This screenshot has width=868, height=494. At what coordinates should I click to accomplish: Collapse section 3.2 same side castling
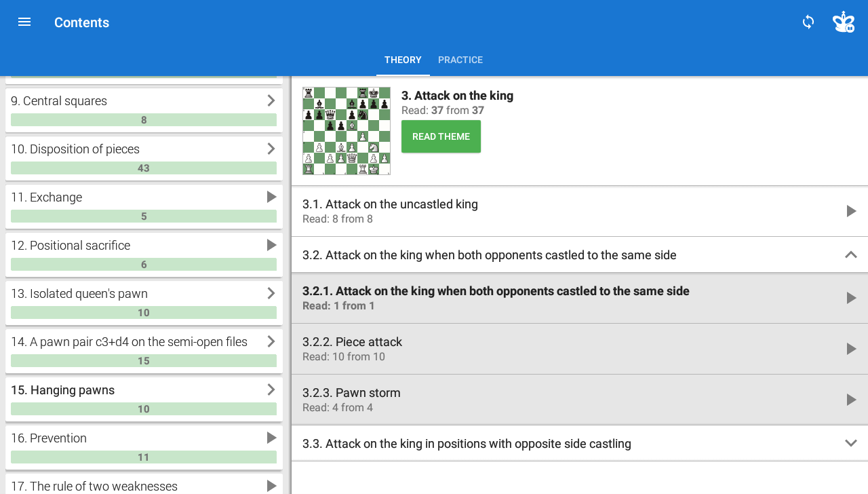click(851, 254)
